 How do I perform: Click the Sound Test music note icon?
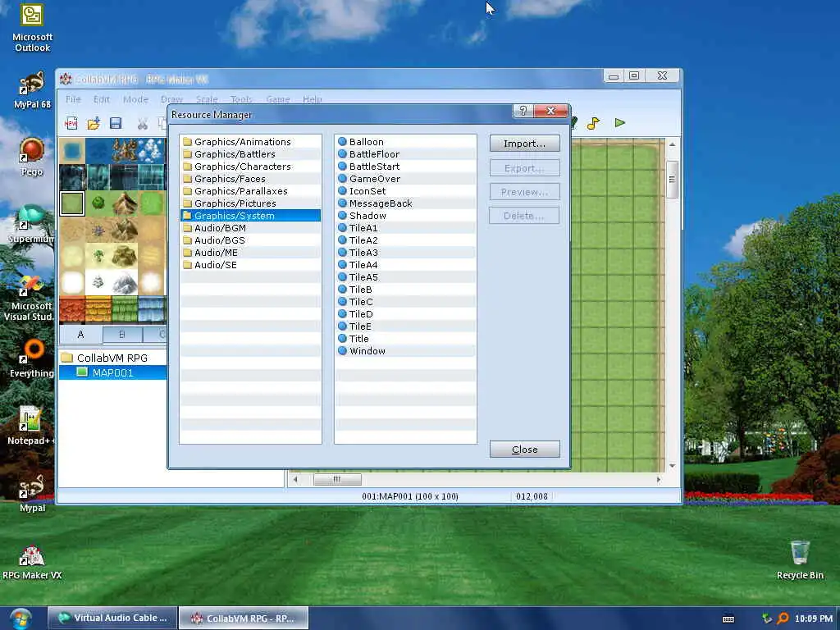pos(593,123)
